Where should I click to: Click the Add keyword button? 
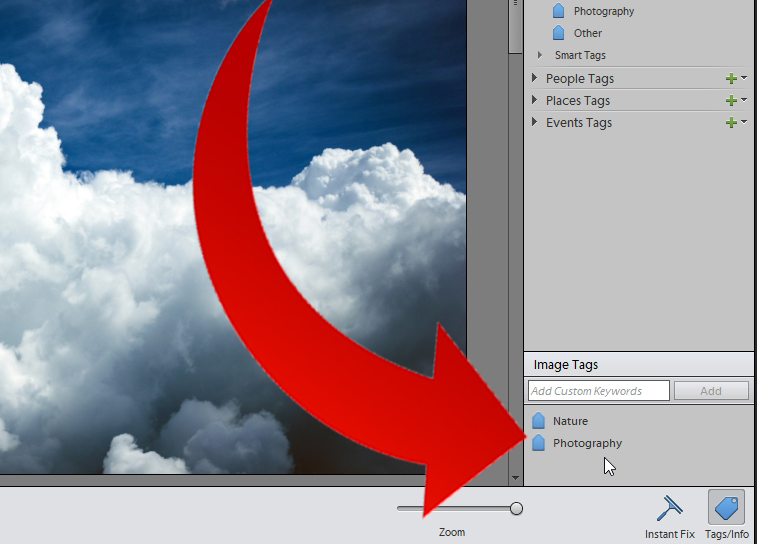click(711, 391)
